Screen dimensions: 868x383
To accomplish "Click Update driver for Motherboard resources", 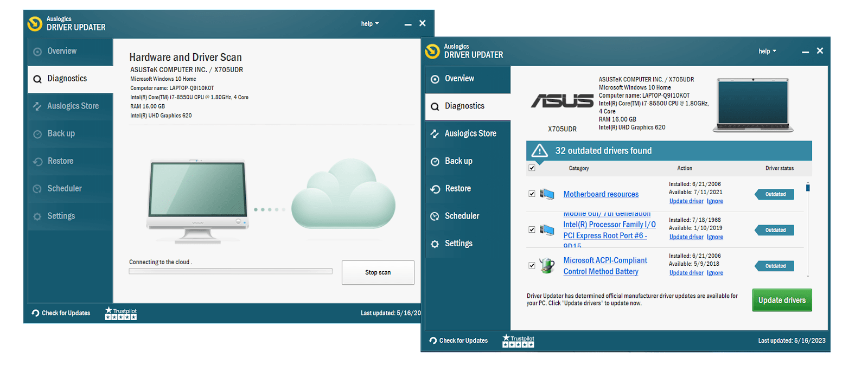I will point(686,201).
